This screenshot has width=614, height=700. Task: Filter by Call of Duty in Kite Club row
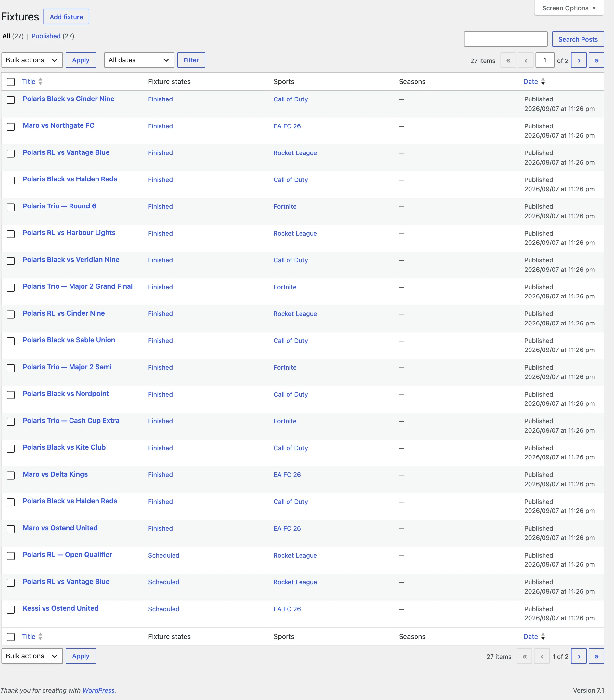(x=290, y=448)
